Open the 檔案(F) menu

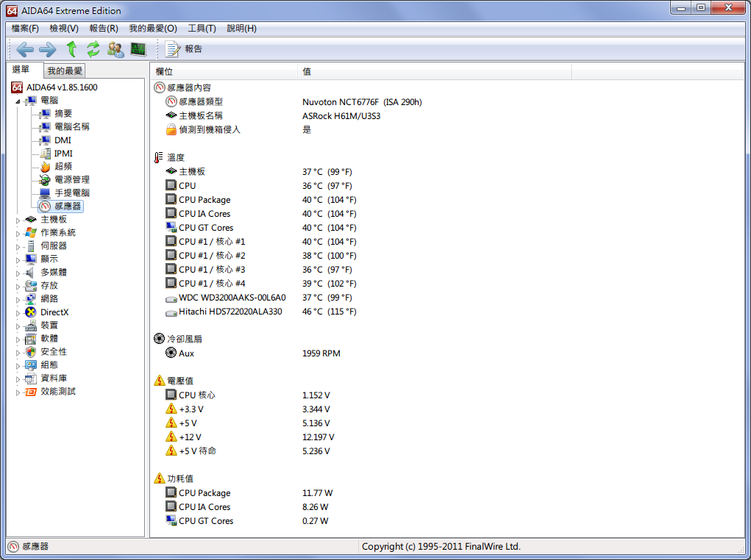pyautogui.click(x=25, y=28)
